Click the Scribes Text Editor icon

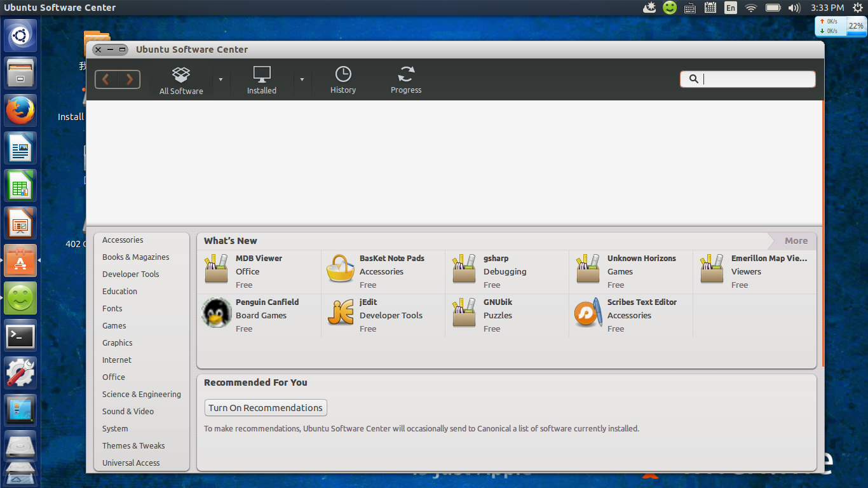coord(588,313)
